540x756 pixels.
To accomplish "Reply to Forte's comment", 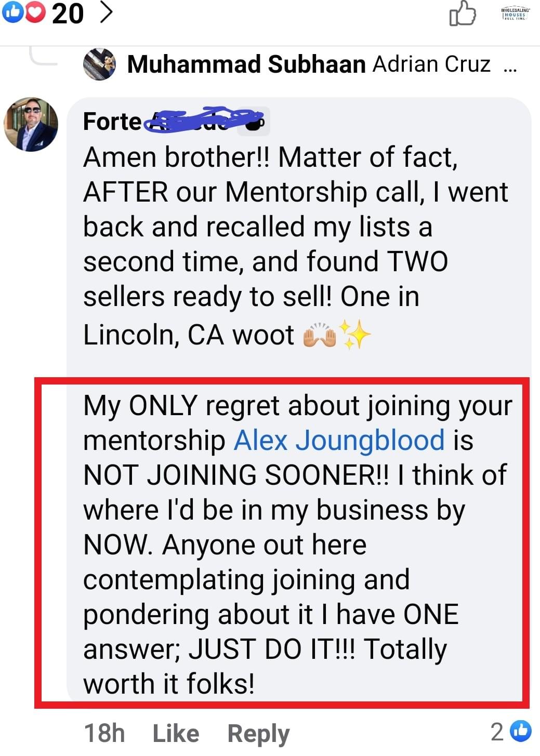I will coord(258,733).
